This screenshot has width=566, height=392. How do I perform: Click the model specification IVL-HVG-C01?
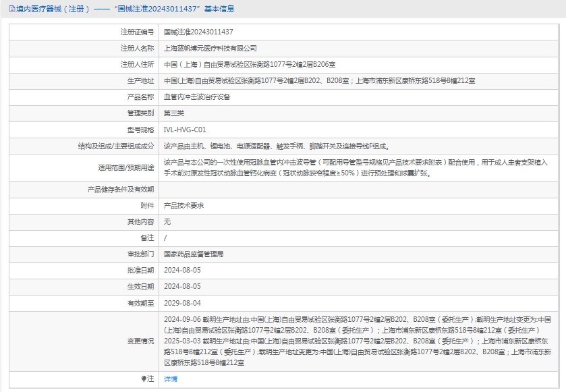click(x=185, y=130)
